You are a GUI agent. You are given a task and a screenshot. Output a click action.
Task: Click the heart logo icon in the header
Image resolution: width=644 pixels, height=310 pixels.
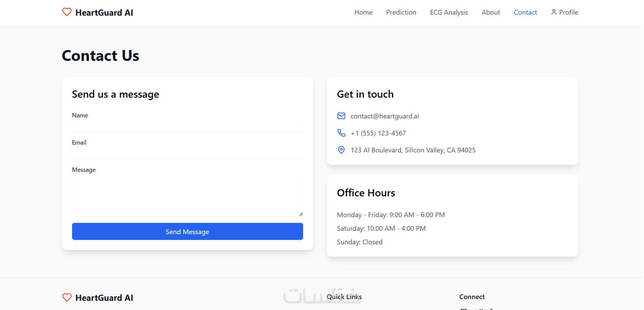[x=67, y=12]
